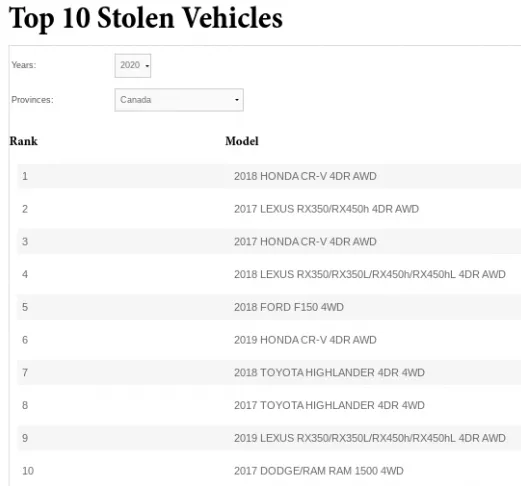Viewport: 521px width, 486px height.
Task: Click the Model column header
Action: (242, 141)
